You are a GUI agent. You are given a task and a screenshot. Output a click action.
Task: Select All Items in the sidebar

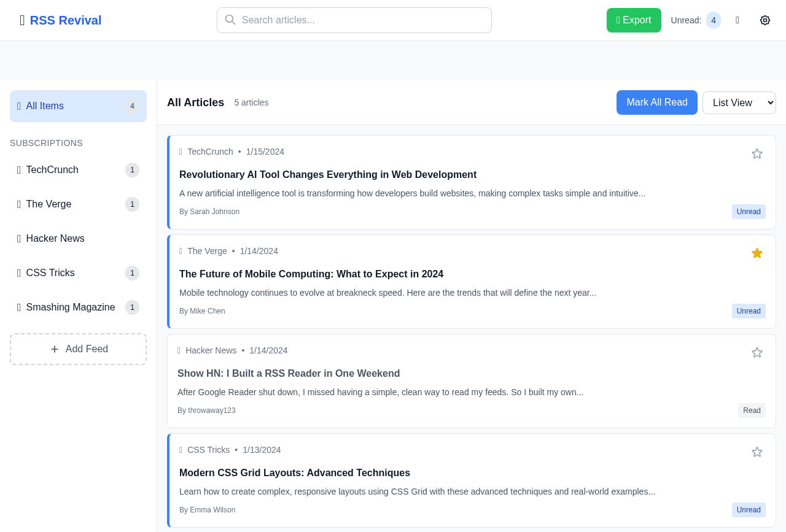coord(78,106)
